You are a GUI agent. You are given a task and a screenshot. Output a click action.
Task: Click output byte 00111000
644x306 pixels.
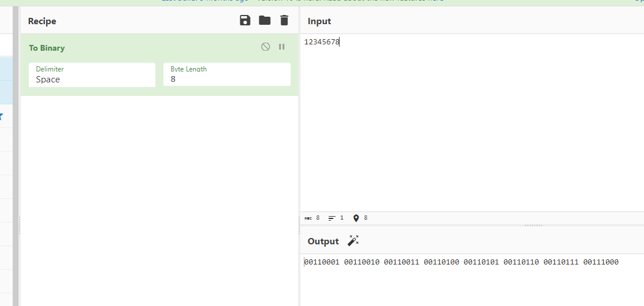coord(601,262)
